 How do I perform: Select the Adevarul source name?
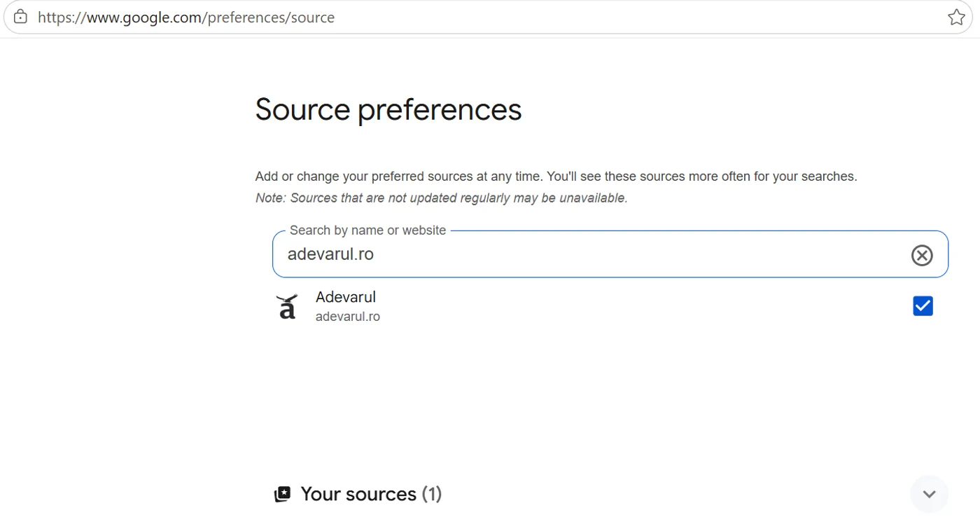pos(346,297)
